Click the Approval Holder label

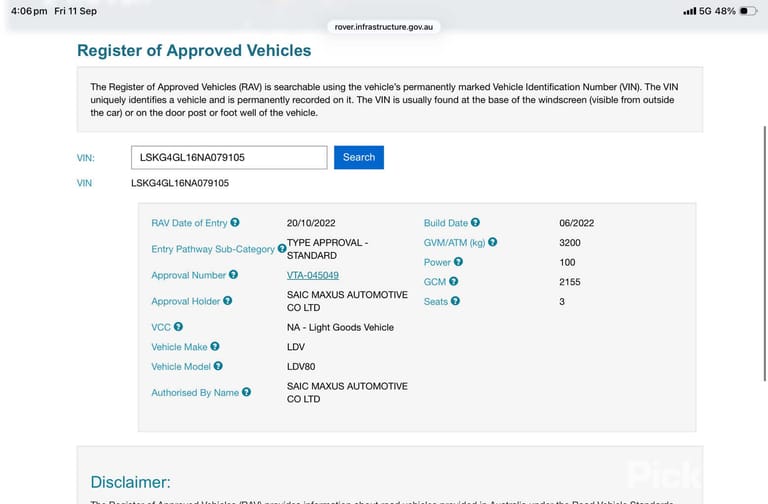[x=186, y=301]
